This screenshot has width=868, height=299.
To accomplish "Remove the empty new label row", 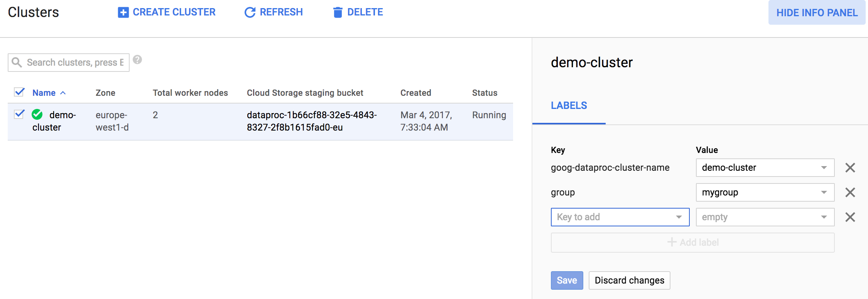I will 850,217.
